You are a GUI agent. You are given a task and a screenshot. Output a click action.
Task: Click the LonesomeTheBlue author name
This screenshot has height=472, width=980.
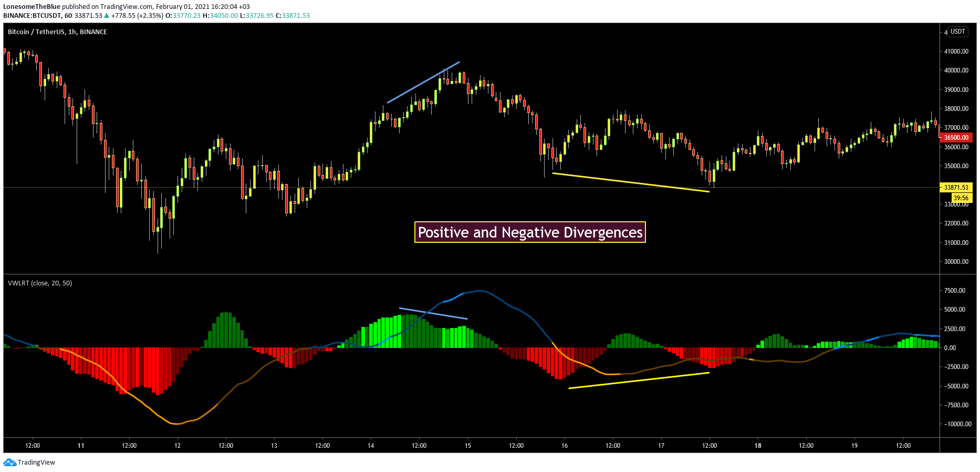tap(32, 7)
